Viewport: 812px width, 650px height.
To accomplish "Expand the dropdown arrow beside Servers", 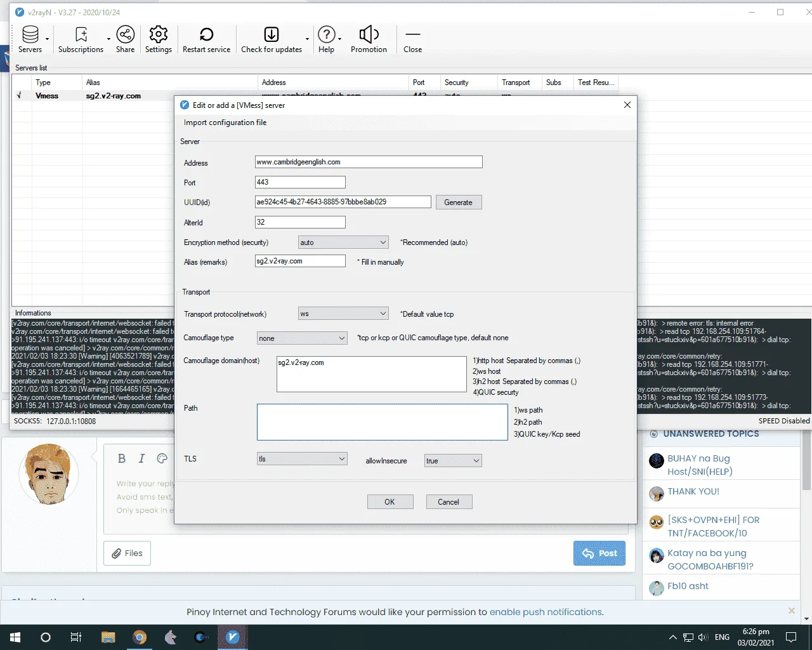I will 47,39.
